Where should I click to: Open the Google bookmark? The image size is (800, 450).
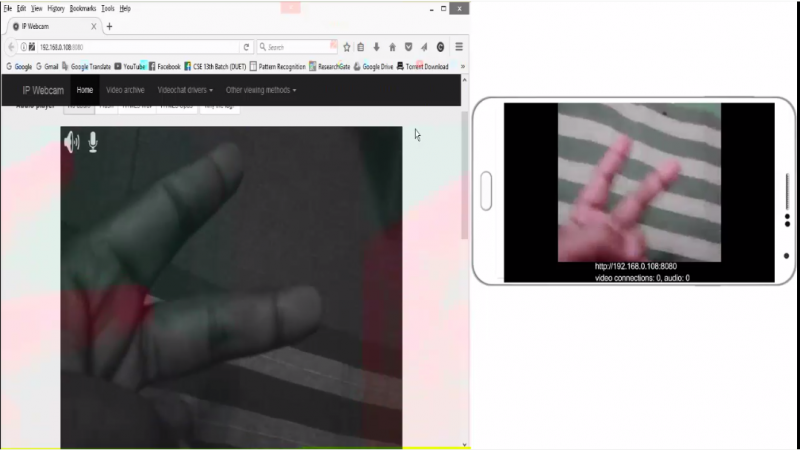19,66
